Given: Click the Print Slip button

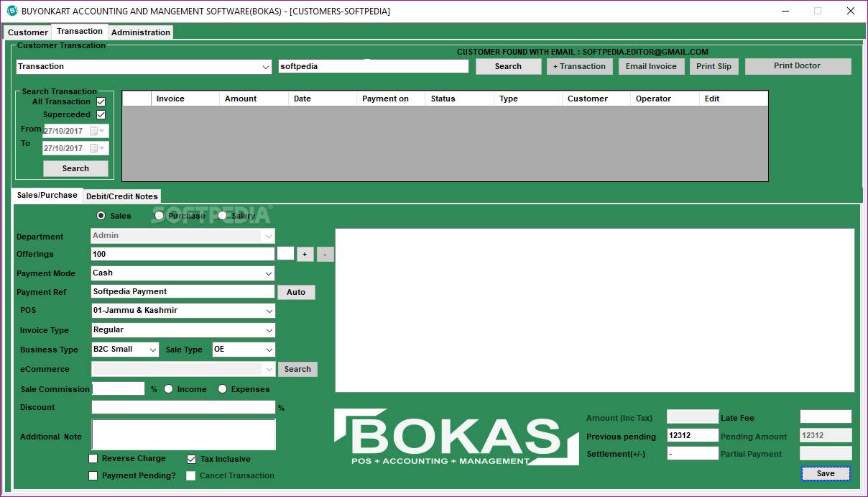Looking at the screenshot, I should coord(714,66).
